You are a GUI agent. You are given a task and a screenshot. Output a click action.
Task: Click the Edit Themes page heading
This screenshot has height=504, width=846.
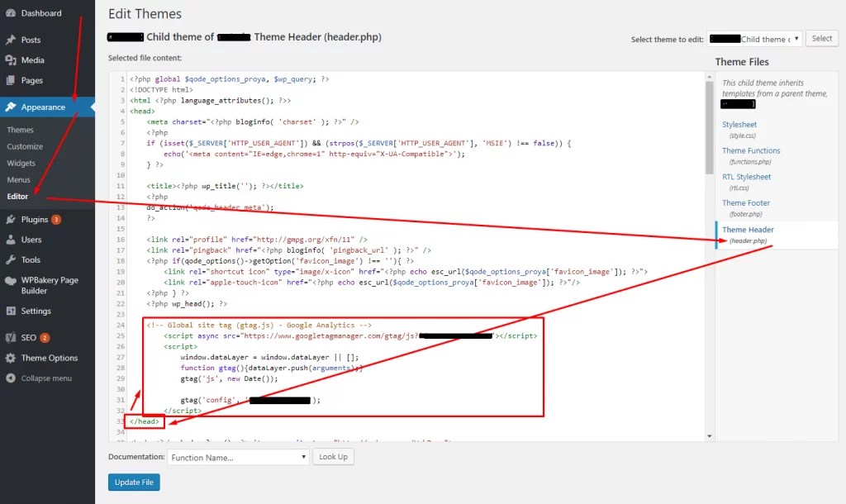tap(145, 14)
